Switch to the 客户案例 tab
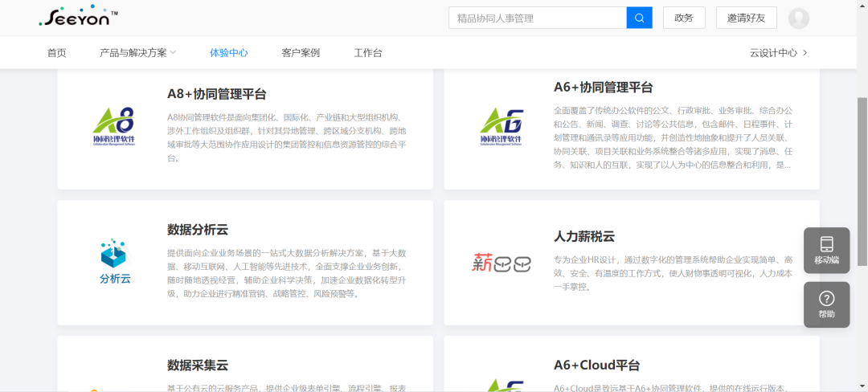The height and width of the screenshot is (392, 868). click(x=301, y=53)
